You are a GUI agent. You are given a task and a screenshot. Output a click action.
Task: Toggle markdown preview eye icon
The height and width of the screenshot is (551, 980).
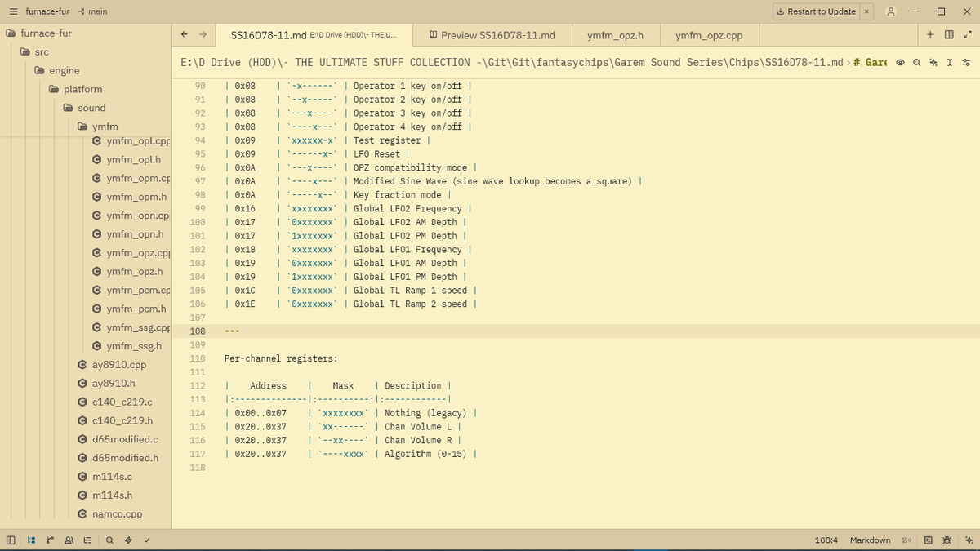tap(901, 62)
